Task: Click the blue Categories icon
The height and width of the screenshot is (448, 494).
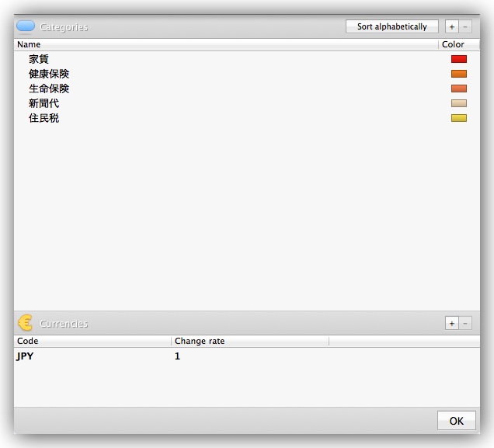Action: click(26, 26)
